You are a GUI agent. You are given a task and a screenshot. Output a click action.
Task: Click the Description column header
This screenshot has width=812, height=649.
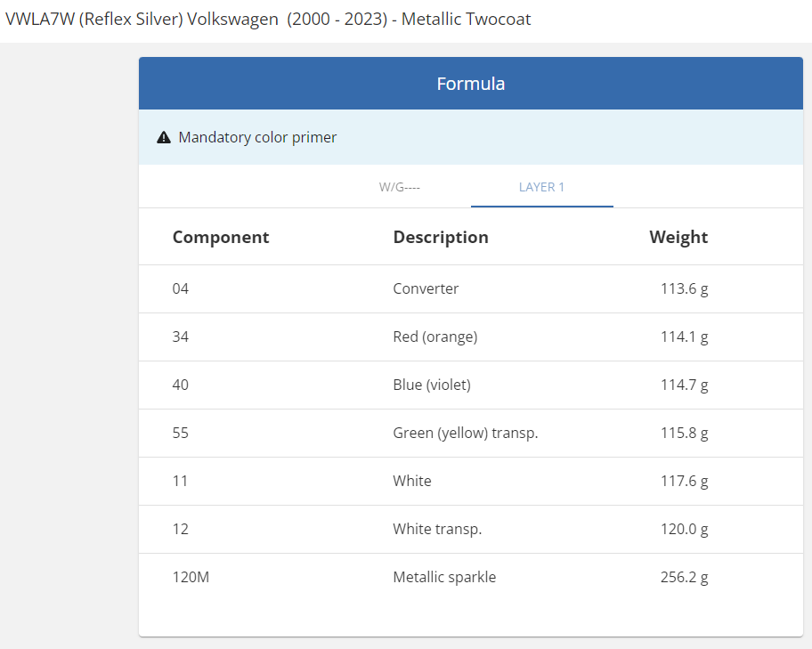441,237
